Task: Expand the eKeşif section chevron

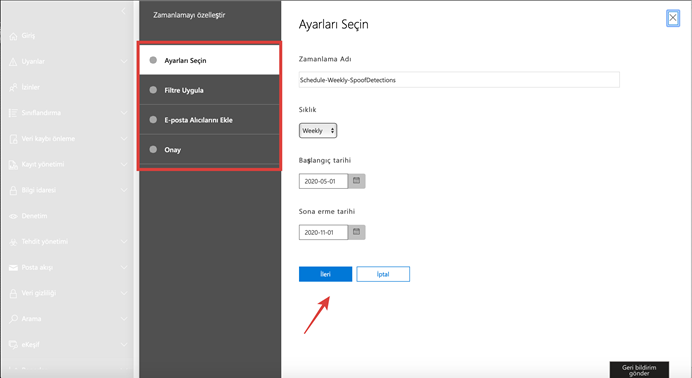Action: [124, 344]
